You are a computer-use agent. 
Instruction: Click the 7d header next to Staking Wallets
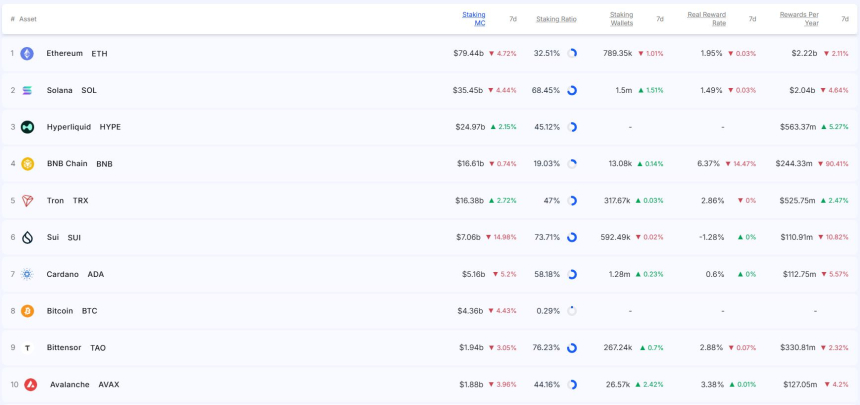tap(660, 19)
